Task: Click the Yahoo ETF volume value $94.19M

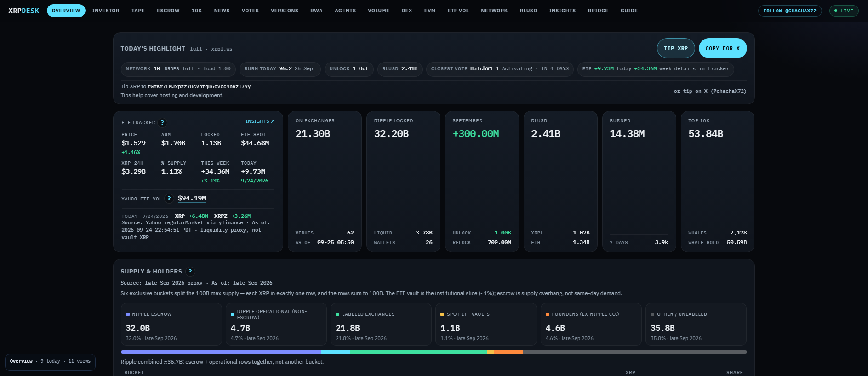Action: coord(192,199)
